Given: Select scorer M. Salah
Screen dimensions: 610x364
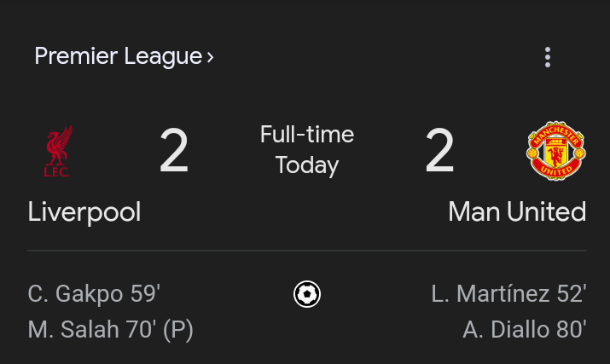Looking at the screenshot, I should click(x=73, y=329).
